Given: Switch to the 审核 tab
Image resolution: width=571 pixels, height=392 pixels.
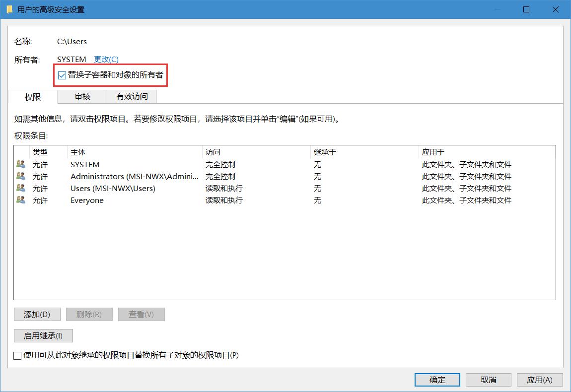Looking at the screenshot, I should click(x=82, y=96).
